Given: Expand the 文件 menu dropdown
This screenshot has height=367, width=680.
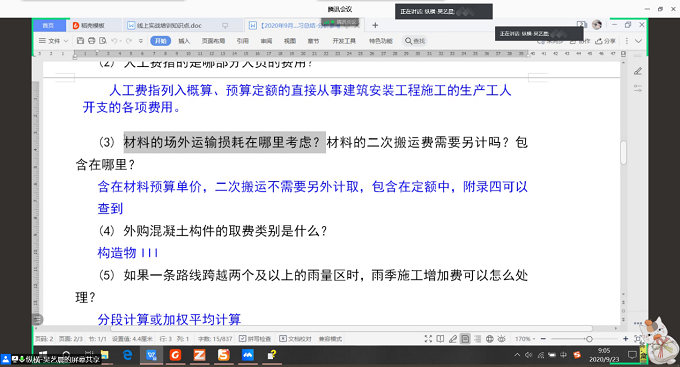Looking at the screenshot, I should tap(54, 41).
